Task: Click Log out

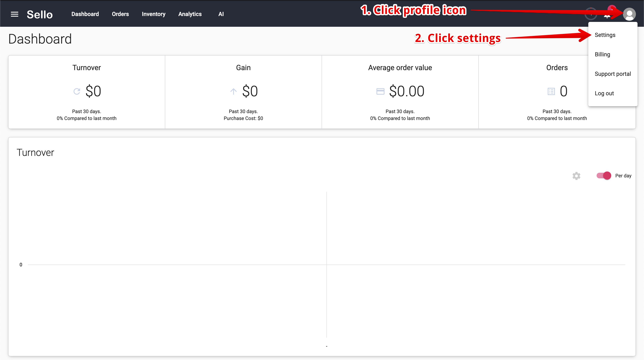Action: tap(604, 93)
